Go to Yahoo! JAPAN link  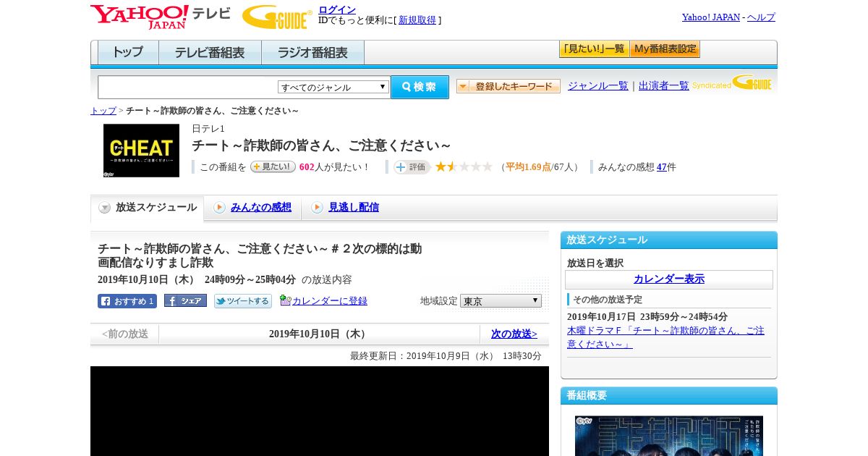710,17
